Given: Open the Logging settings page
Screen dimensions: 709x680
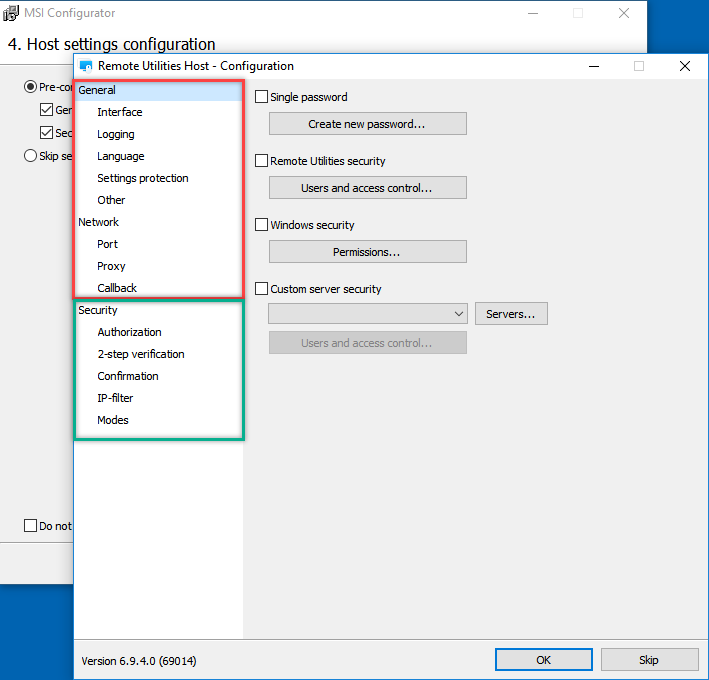Looking at the screenshot, I should 116,134.
